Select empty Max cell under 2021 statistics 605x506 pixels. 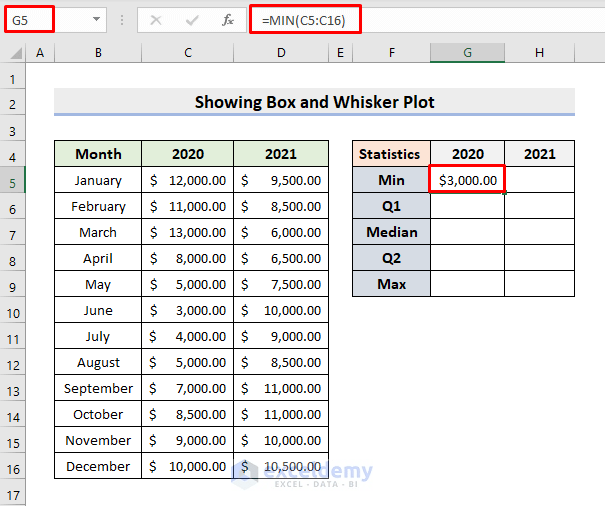coord(539,284)
